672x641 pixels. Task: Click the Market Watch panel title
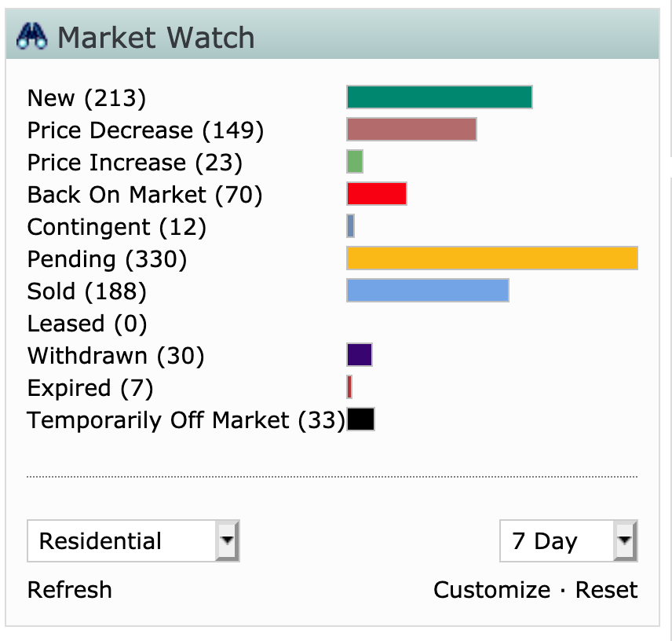156,38
